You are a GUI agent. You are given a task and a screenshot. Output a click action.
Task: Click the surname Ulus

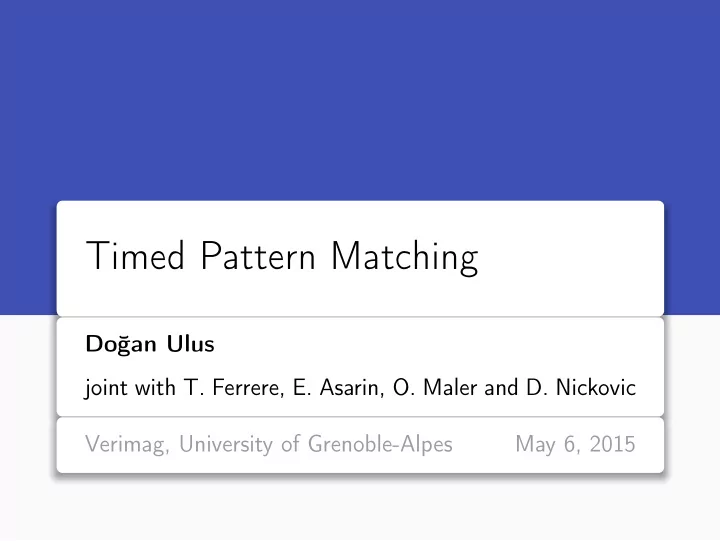pos(190,344)
